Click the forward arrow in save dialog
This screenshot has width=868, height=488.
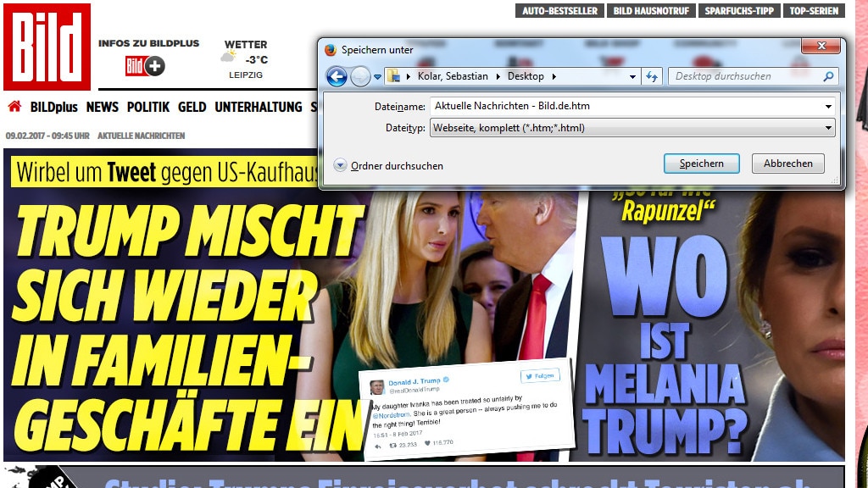tap(360, 76)
